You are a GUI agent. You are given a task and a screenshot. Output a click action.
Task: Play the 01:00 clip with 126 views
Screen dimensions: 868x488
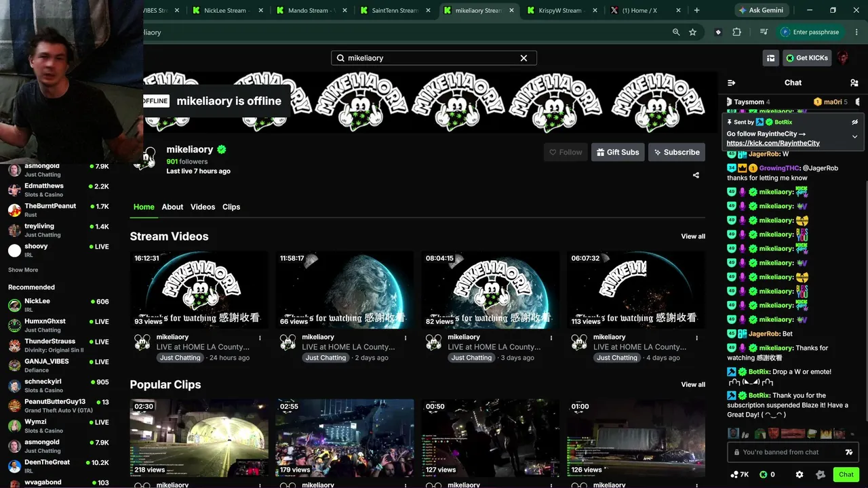pos(636,438)
